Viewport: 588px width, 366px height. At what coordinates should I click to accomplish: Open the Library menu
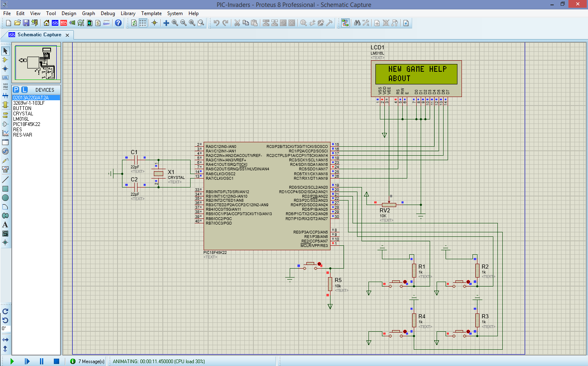pyautogui.click(x=128, y=13)
